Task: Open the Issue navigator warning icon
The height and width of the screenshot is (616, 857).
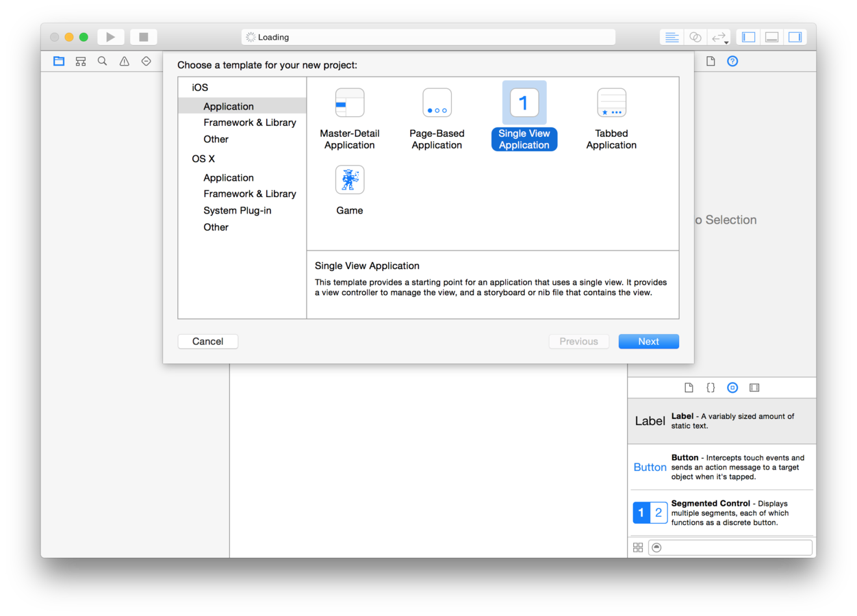Action: (x=124, y=61)
